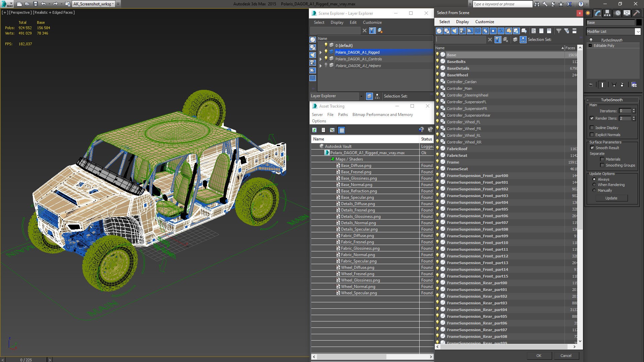Toggle Display Space Warps filter in Select From Scene
The height and width of the screenshot is (362, 644).
pos(478,31)
